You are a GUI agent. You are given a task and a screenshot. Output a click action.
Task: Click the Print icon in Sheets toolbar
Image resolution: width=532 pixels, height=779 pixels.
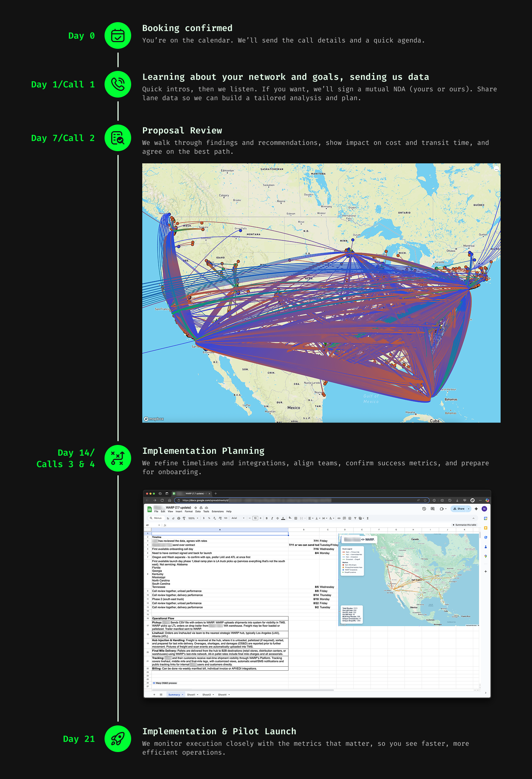(179, 518)
